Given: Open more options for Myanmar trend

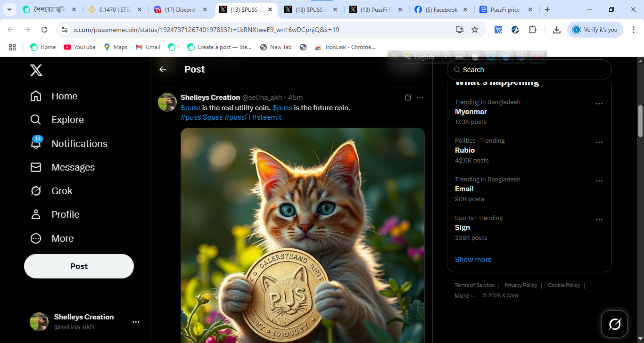Looking at the screenshot, I should coord(599,104).
